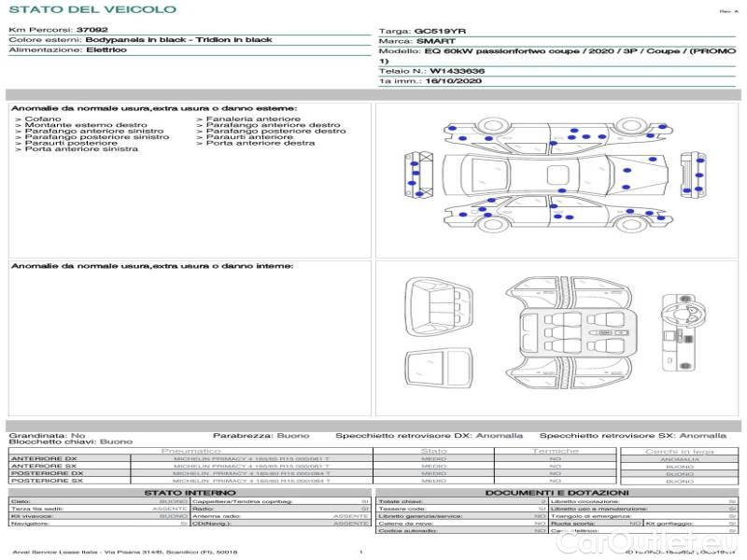Click the STATO DEL VEICOLO heading
The height and width of the screenshot is (560, 747).
point(92,9)
